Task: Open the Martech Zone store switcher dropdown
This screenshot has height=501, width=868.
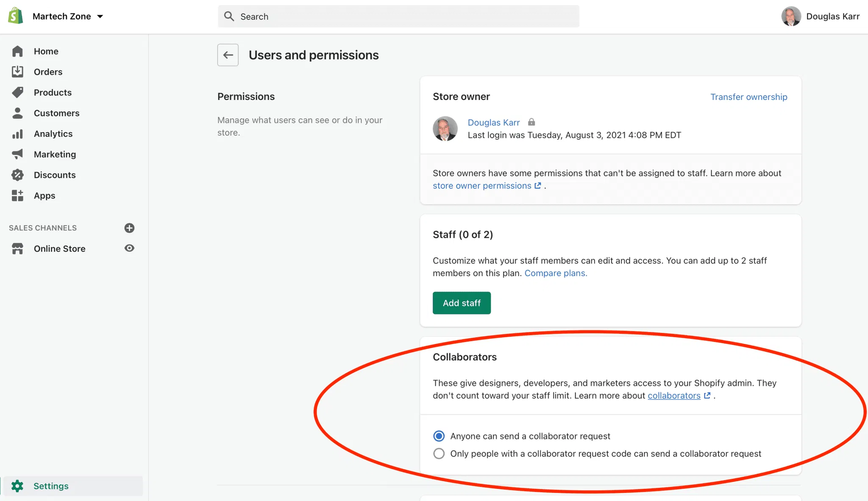Action: (68, 16)
